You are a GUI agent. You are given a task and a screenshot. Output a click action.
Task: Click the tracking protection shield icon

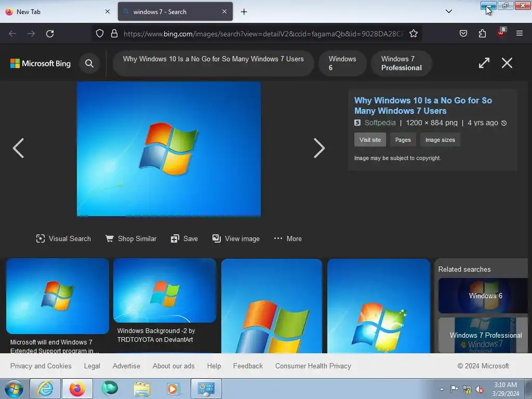pyautogui.click(x=99, y=34)
